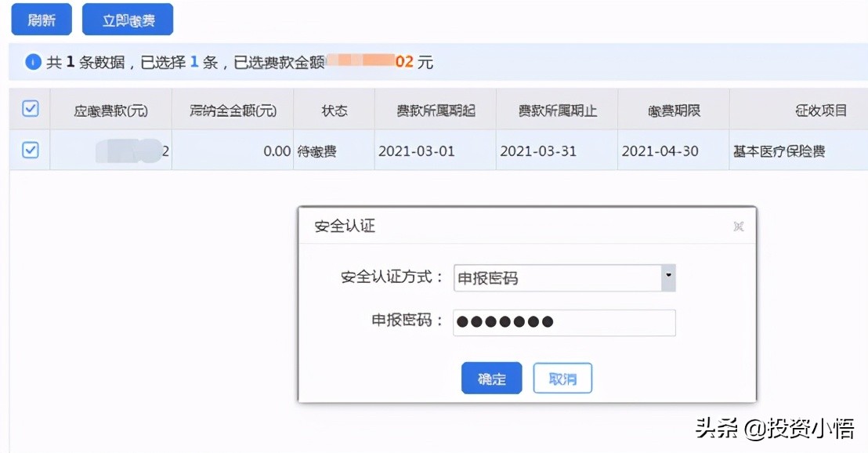Screen dimensions: 868x453
Task: Click the 立即缴费 button
Action: [127, 19]
